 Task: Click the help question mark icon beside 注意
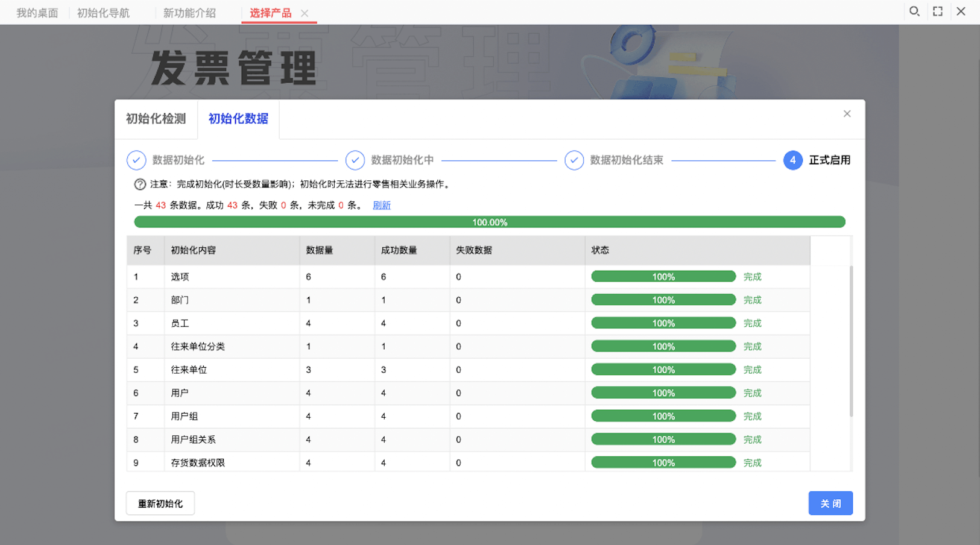point(140,184)
